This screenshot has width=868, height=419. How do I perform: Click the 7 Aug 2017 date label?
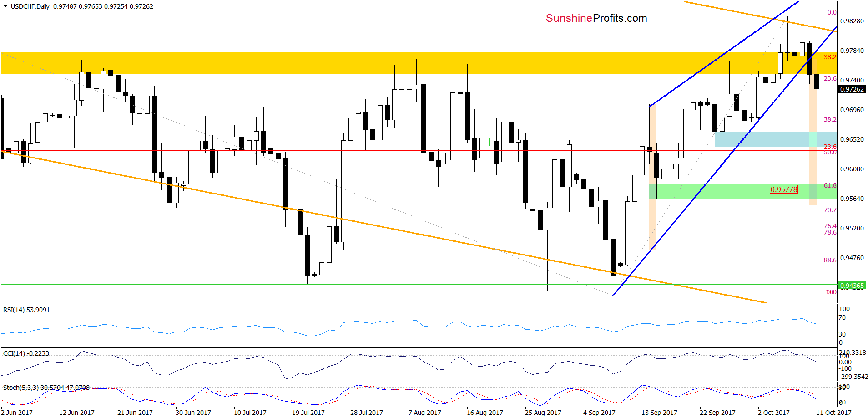click(x=425, y=413)
